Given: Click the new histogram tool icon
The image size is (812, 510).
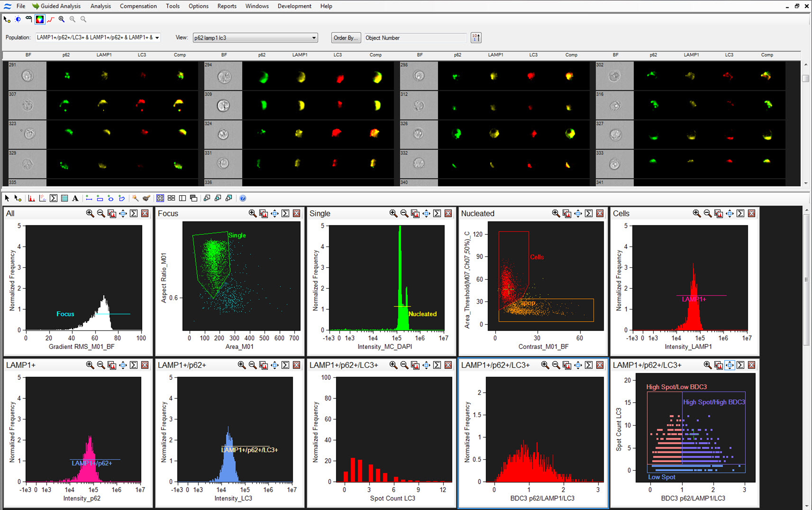Looking at the screenshot, I should point(32,198).
